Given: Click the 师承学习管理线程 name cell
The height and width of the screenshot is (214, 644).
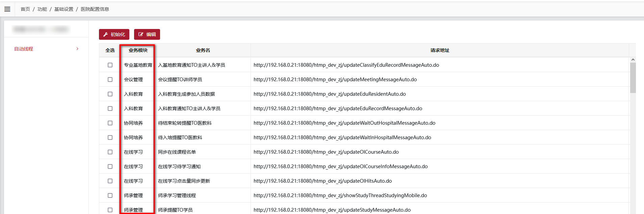Looking at the screenshot, I should [x=177, y=195].
